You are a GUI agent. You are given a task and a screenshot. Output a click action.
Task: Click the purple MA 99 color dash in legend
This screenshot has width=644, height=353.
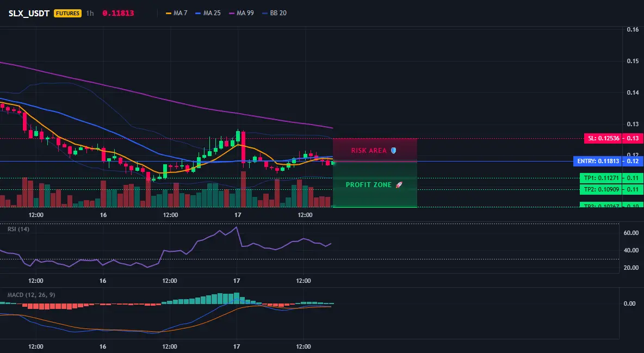pos(232,13)
